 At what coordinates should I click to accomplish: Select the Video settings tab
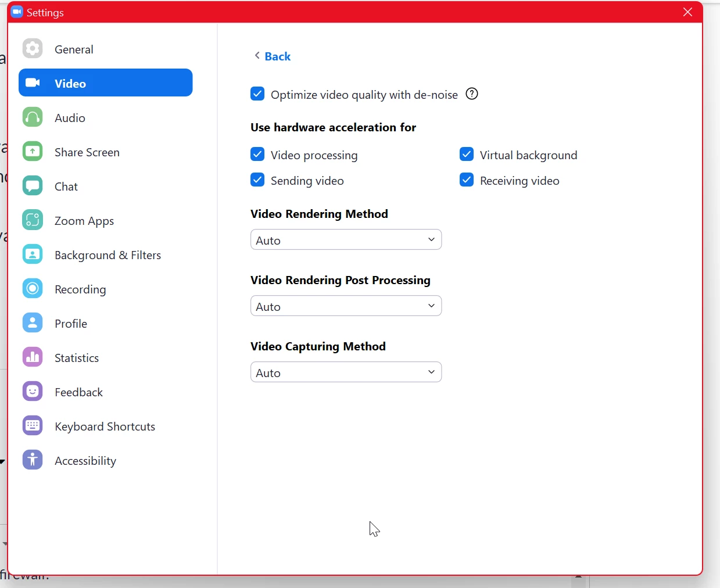pos(106,83)
